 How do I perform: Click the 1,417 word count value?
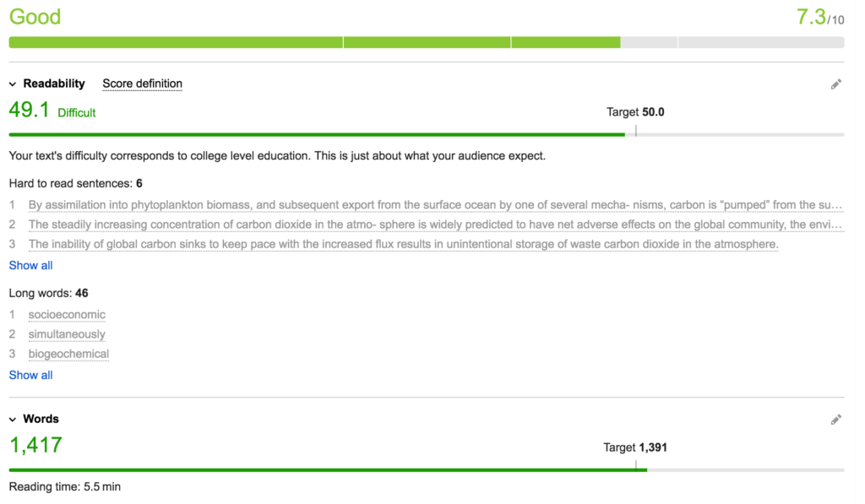pos(35,445)
